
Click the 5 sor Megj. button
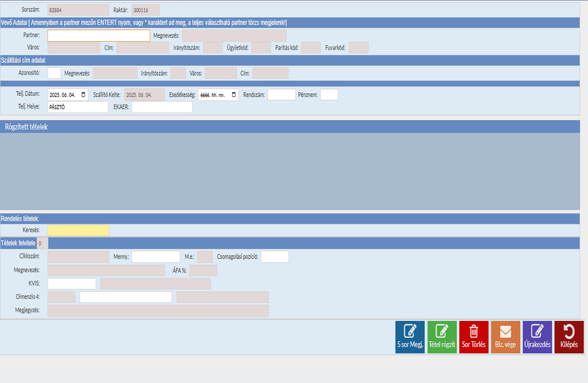410,337
